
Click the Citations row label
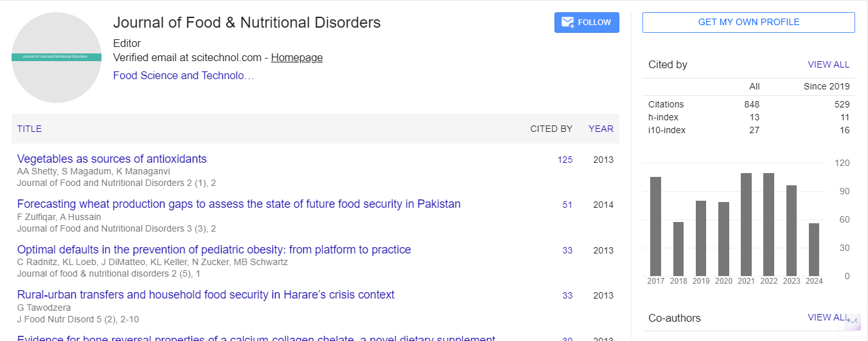click(666, 104)
